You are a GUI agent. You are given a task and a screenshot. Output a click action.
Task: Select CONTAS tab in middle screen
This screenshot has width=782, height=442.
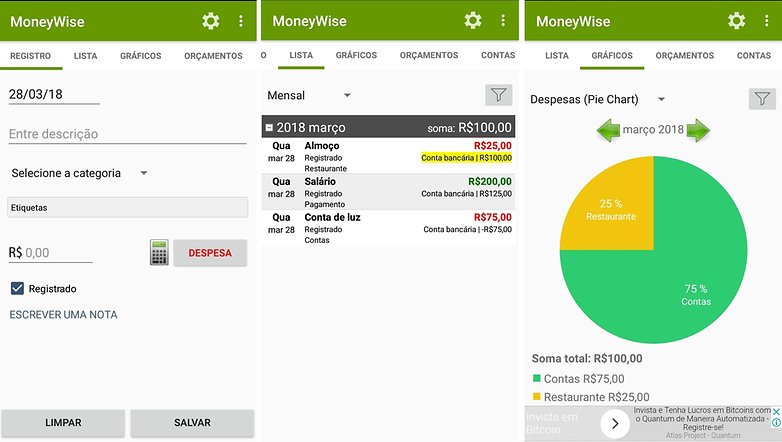click(498, 55)
